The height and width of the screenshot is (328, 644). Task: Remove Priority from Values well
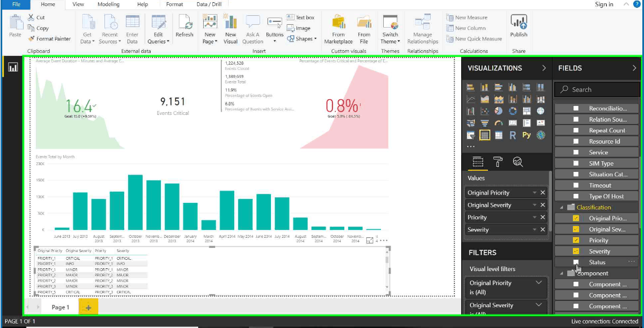pyautogui.click(x=542, y=218)
